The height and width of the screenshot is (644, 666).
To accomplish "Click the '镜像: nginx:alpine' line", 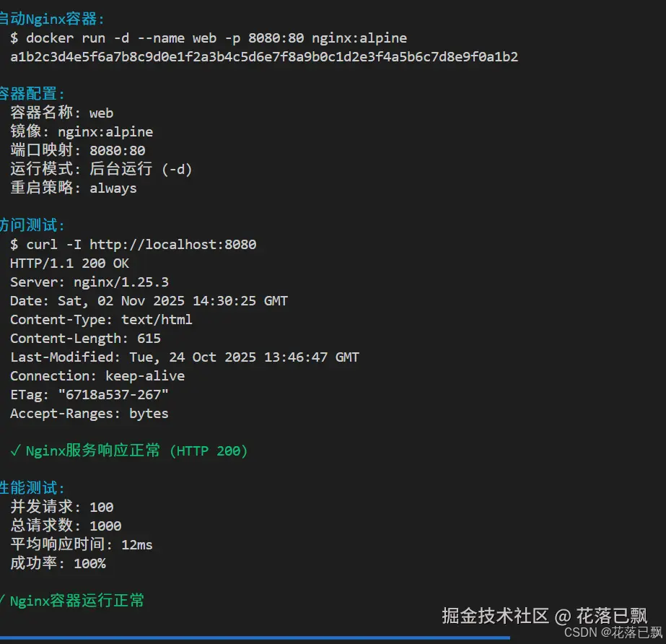I will (x=82, y=132).
